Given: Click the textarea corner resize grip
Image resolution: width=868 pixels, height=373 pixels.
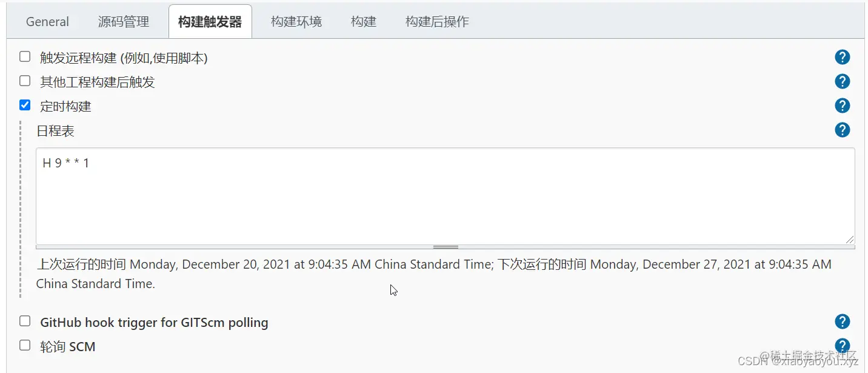Looking at the screenshot, I should [850, 240].
